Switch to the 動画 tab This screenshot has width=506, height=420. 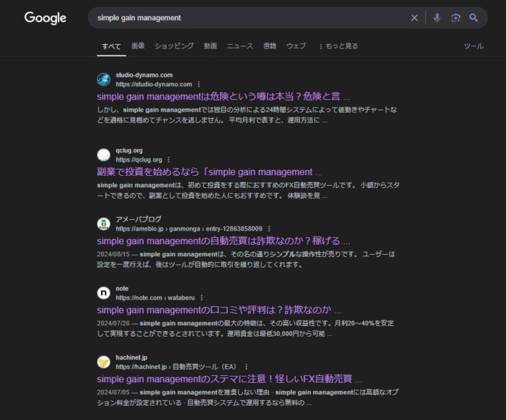[210, 46]
